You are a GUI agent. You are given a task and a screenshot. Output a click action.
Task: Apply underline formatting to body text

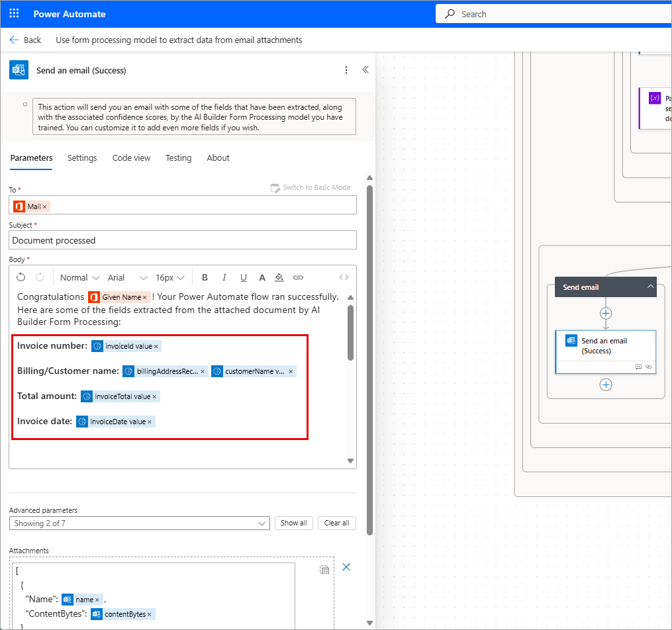click(x=242, y=277)
